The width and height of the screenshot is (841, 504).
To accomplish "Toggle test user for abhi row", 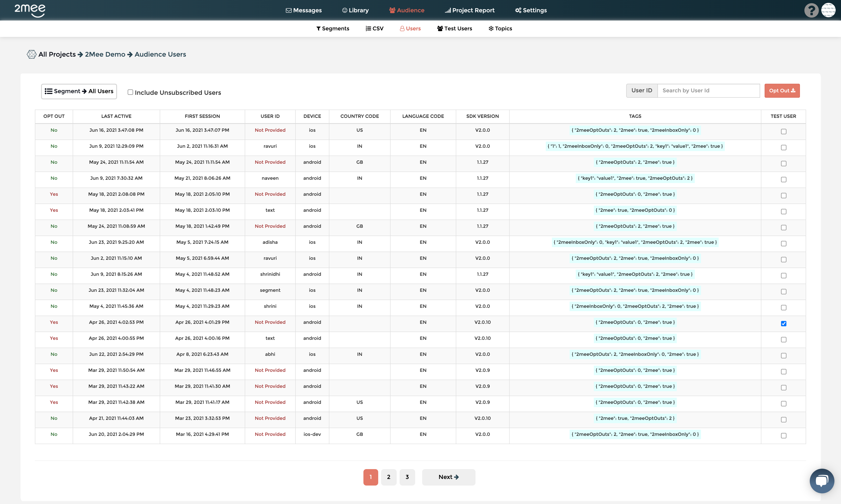I will click(784, 356).
